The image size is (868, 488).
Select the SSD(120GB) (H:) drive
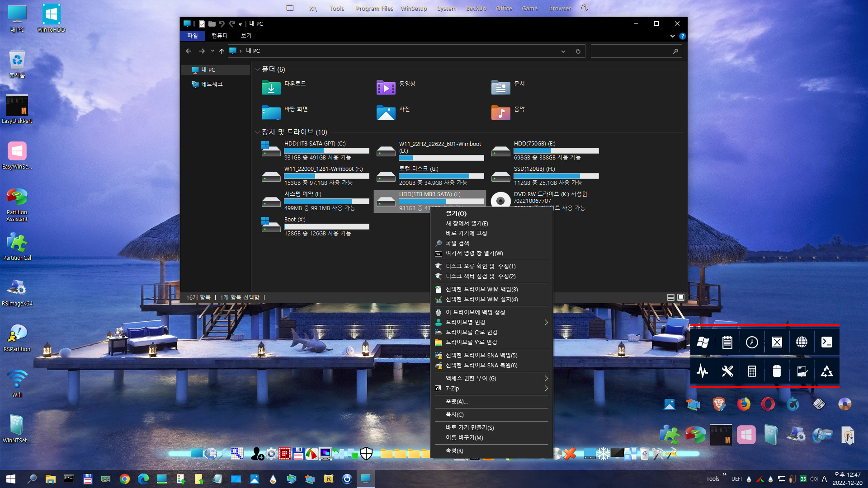click(545, 176)
